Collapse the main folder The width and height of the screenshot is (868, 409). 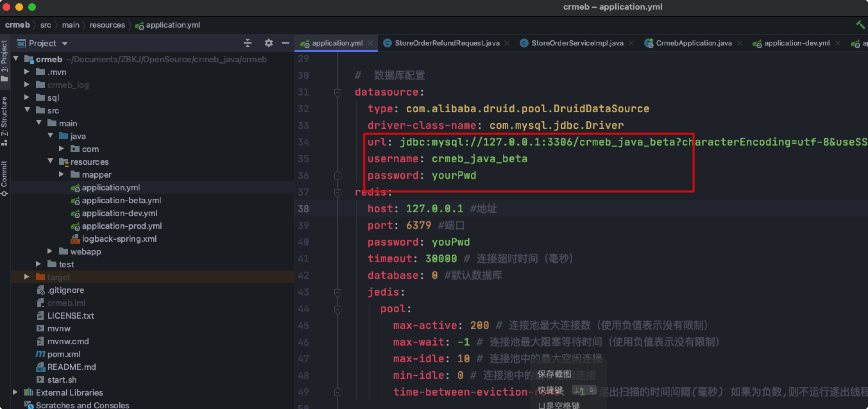tap(39, 123)
